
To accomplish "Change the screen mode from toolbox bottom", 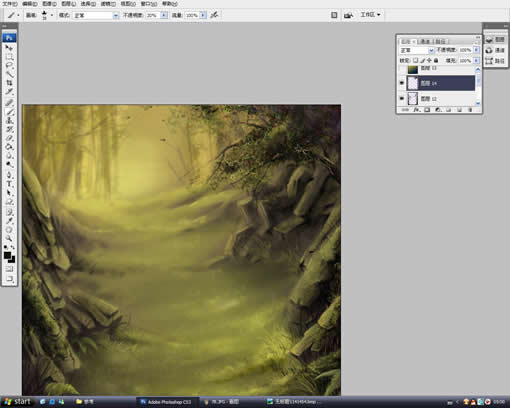I will pos(9,278).
